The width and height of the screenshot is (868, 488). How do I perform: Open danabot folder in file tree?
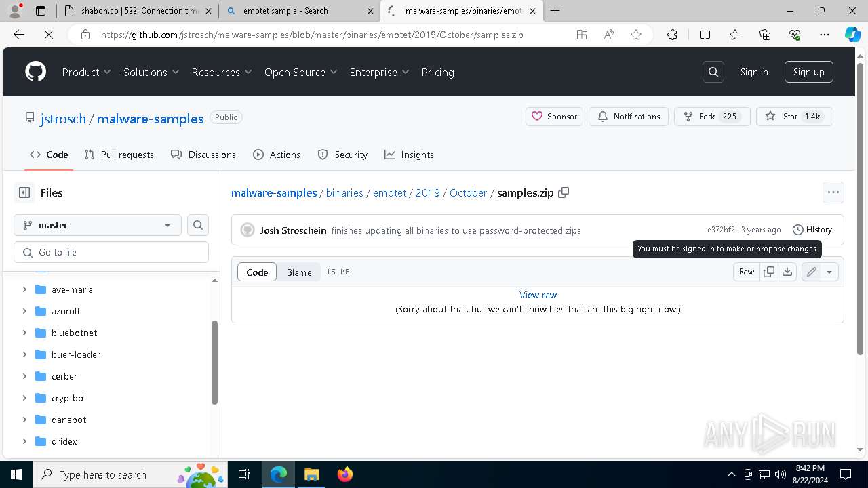(68, 420)
